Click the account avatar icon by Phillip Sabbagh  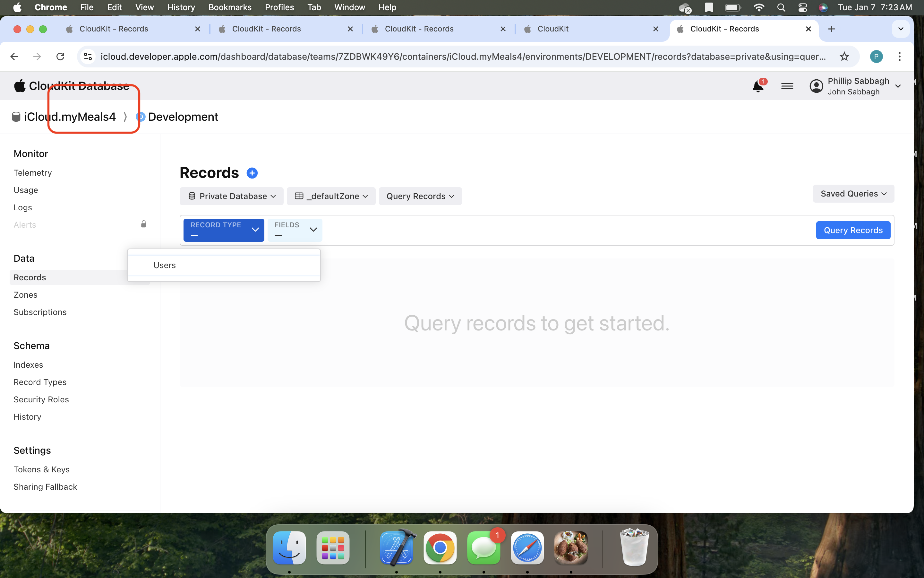816,86
